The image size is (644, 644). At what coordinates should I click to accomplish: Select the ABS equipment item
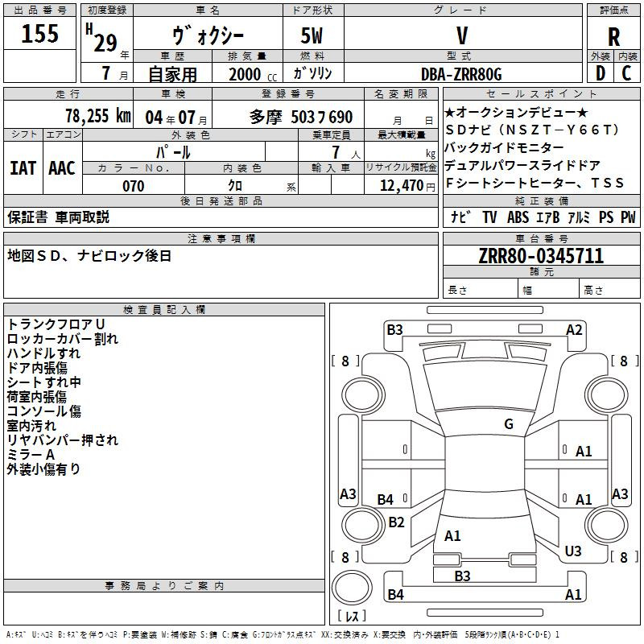click(518, 217)
